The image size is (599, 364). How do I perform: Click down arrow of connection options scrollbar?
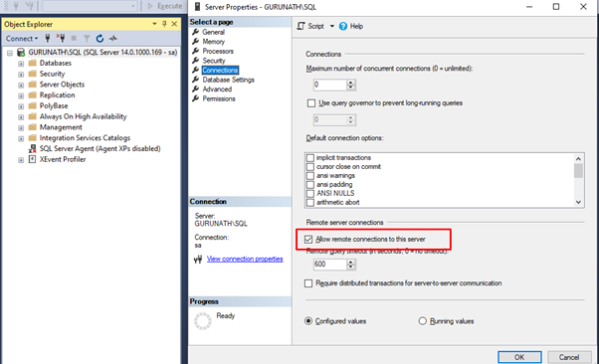578,202
